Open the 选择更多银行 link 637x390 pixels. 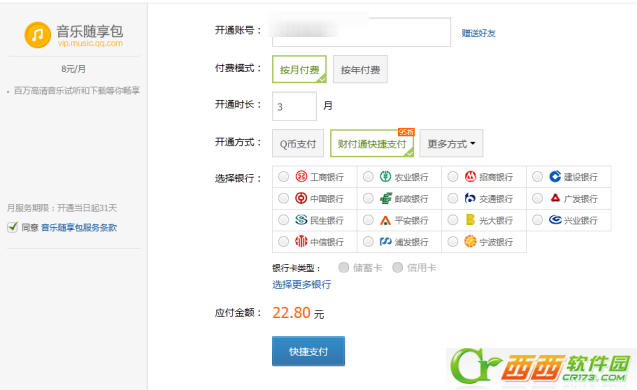pyautogui.click(x=301, y=284)
